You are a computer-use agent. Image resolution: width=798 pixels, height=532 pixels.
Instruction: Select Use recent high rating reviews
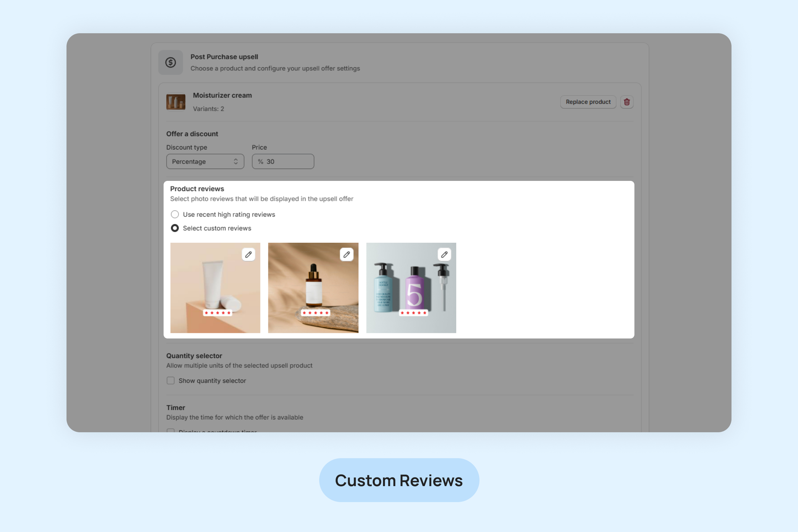[x=175, y=214]
